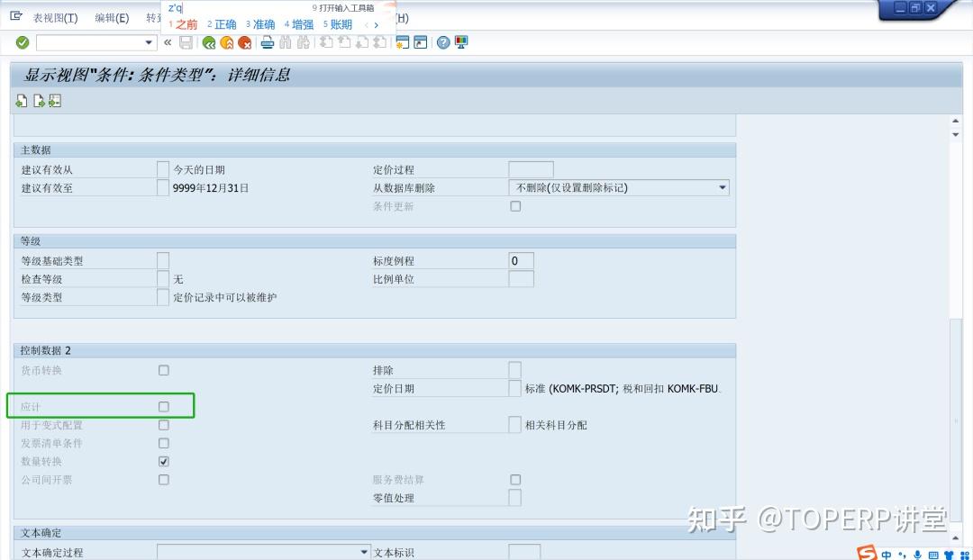Screen dimensions: 973x560
Task: Click the Print icon
Action: (266, 42)
